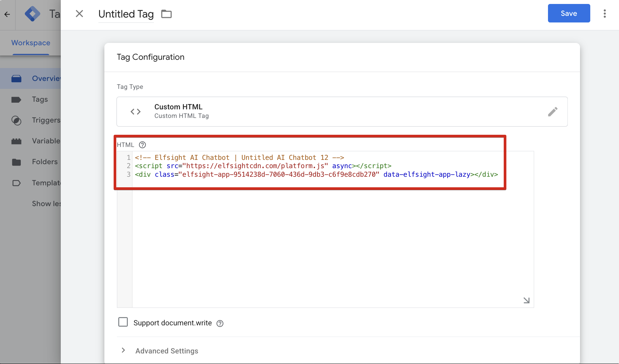Screen dimensions: 619x364
Task: Click the Variables brick icon
Action: (x=17, y=141)
